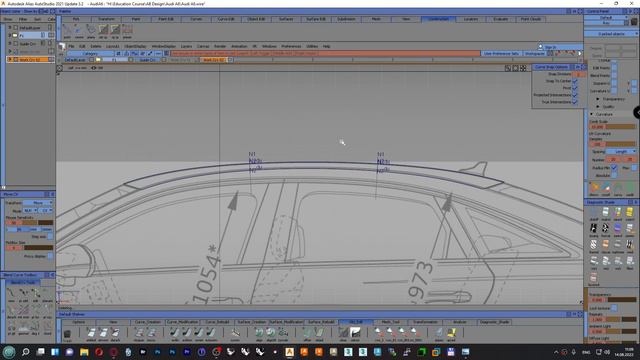640x360 pixels.
Task: Open Alias AutoStudio from the taskbar
Action: 289,352
